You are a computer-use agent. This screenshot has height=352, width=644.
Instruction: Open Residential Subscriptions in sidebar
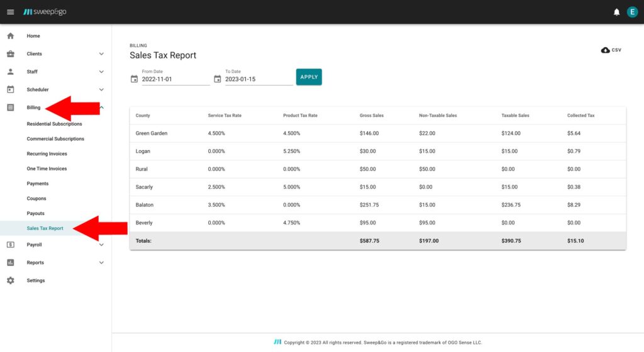pos(54,124)
